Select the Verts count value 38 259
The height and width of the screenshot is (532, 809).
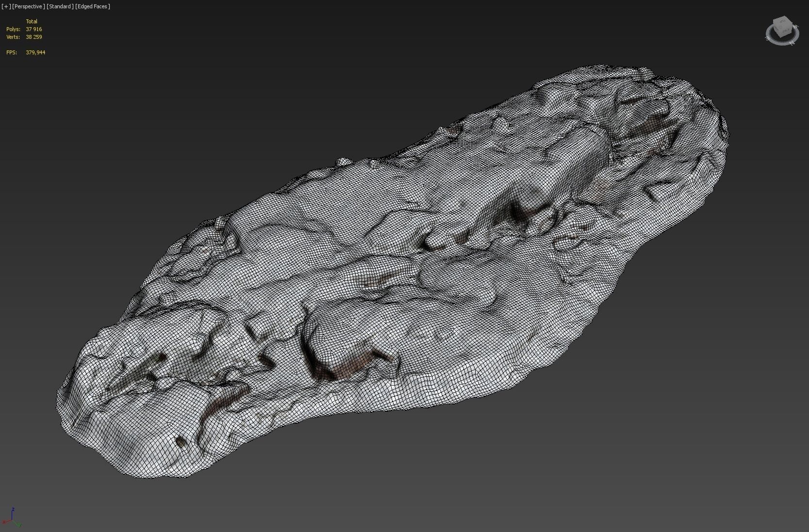[x=34, y=37]
